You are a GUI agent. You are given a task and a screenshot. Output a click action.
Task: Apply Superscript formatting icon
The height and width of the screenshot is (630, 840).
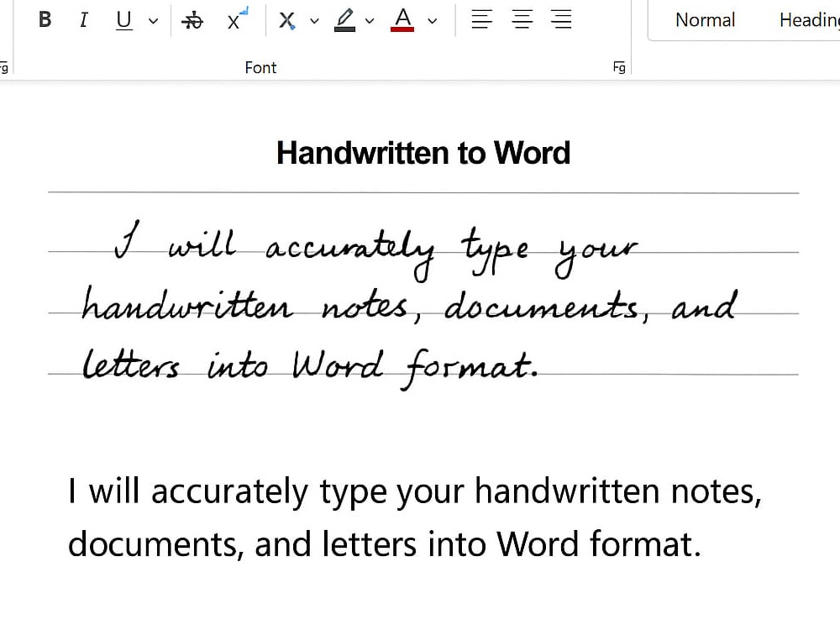[236, 20]
